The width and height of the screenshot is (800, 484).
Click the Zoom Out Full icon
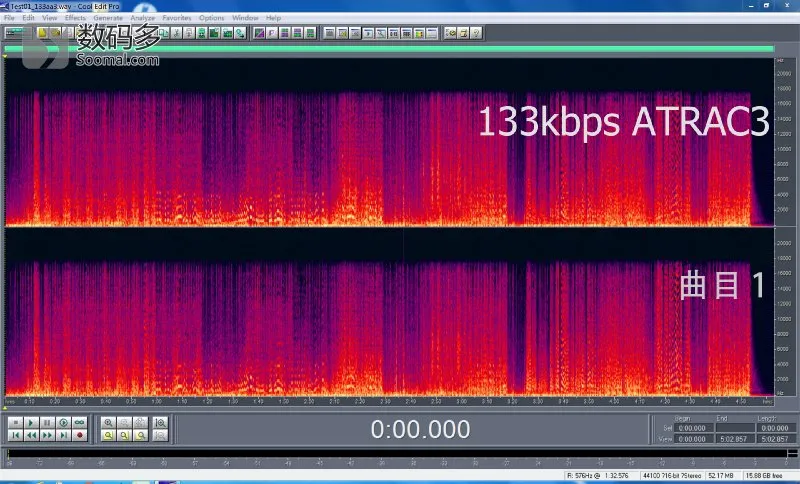click(x=140, y=422)
